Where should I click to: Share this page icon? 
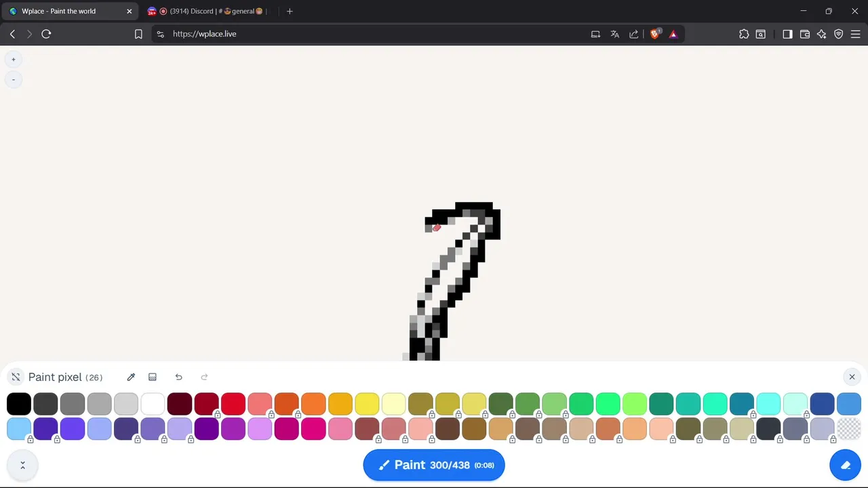(x=633, y=34)
